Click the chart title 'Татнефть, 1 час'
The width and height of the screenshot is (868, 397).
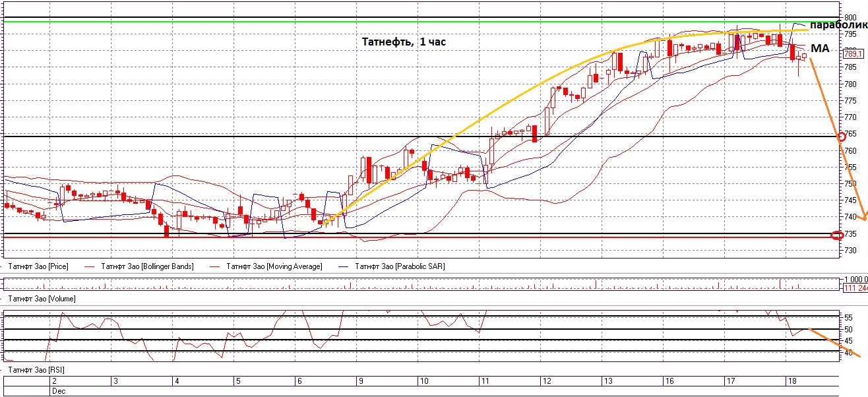click(x=404, y=42)
